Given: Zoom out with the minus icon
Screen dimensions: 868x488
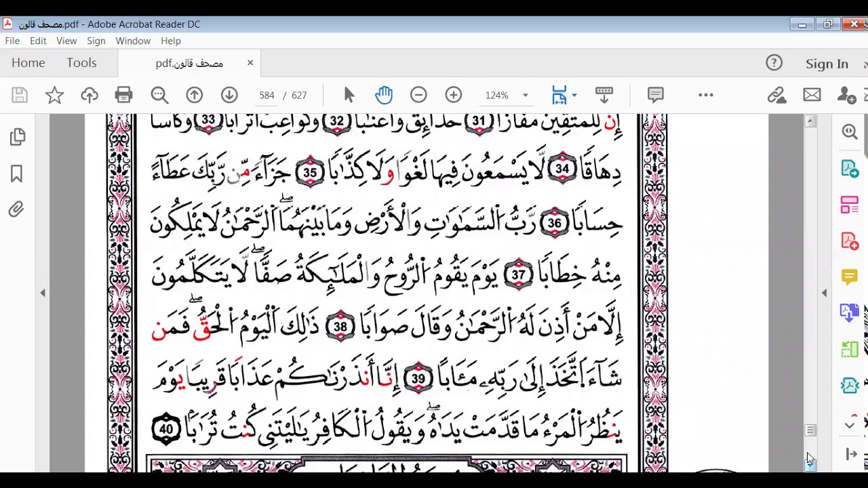Looking at the screenshot, I should [x=418, y=96].
